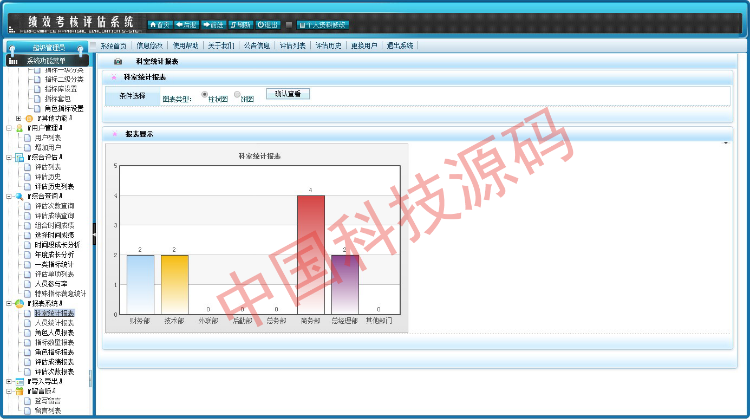The height and width of the screenshot is (420, 750).
Task: Click the star icon in 报表显示 panel header
Action: [x=114, y=134]
